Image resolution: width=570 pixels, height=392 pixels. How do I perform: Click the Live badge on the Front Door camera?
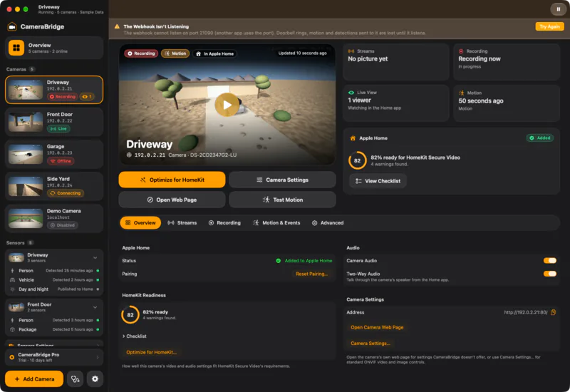click(x=58, y=129)
